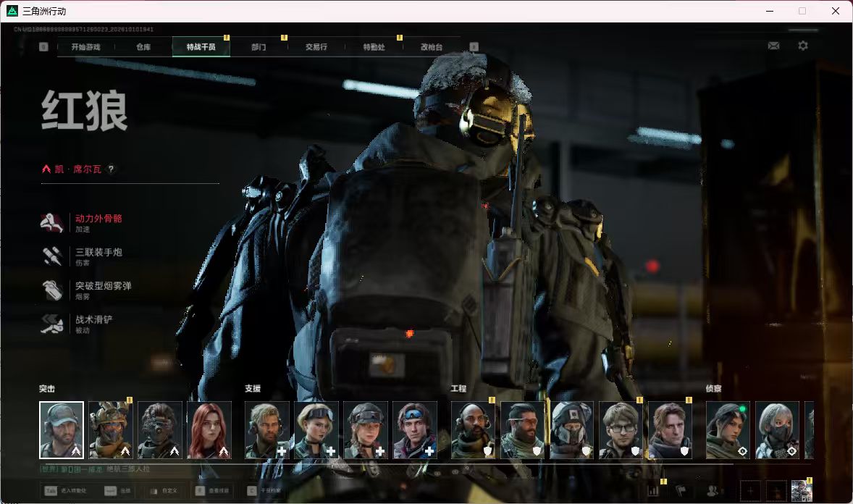This screenshot has width=853, height=504.
Task: Choose the 突击 operator in the tan horned helmet
Action: point(111,430)
